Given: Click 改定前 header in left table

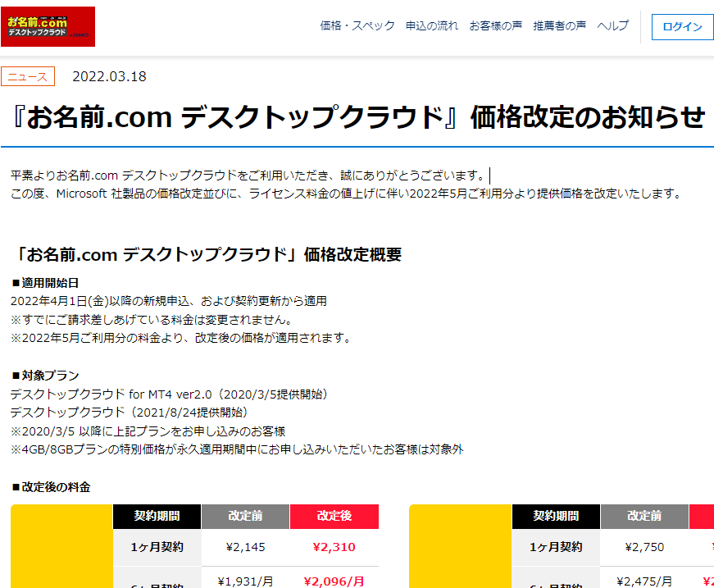Looking at the screenshot, I should coord(245,516).
